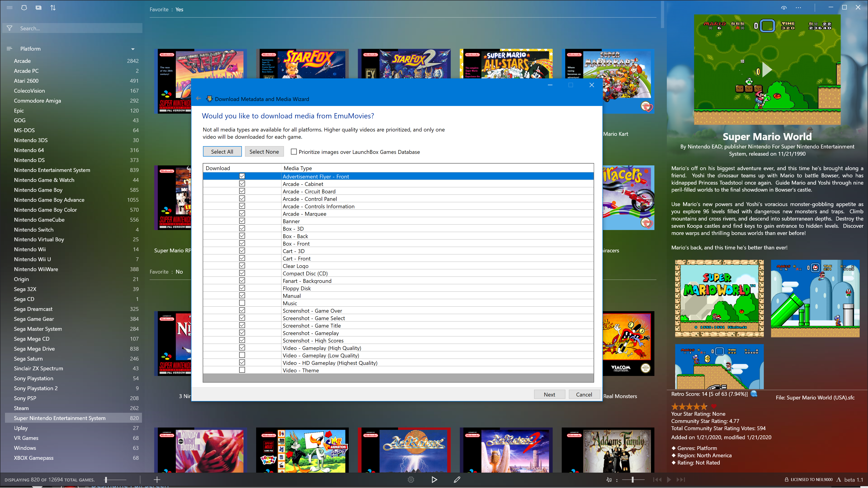The width and height of the screenshot is (868, 488).
Task: Click the music note icon in bottom bar
Action: coord(609,480)
